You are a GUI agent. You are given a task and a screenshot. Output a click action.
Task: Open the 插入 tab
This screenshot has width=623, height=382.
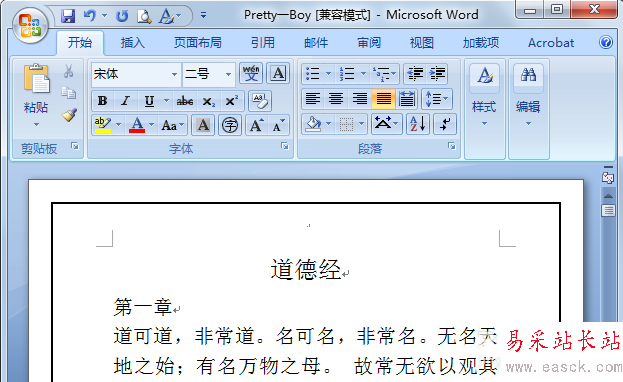[x=133, y=43]
